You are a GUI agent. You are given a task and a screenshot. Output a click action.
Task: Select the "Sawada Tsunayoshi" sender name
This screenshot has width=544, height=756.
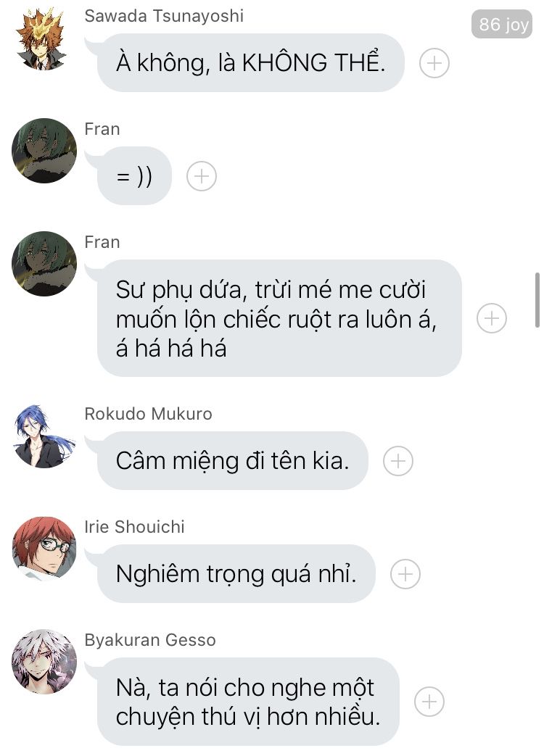(x=164, y=16)
